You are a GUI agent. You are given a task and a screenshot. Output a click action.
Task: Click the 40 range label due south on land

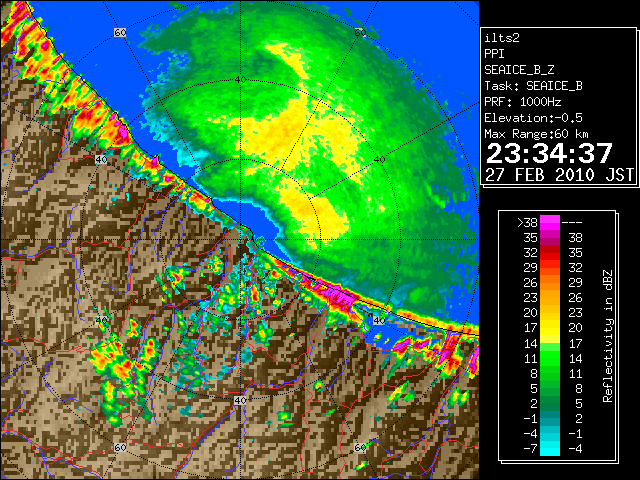coord(240,400)
